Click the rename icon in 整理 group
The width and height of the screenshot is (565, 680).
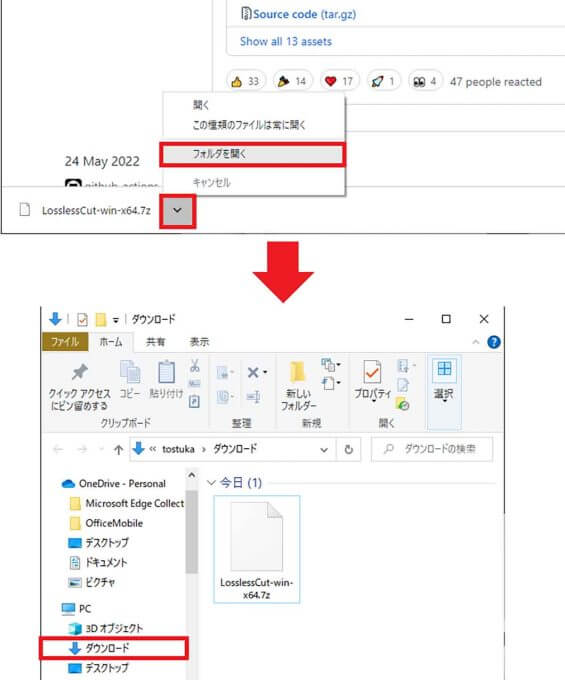(253, 397)
